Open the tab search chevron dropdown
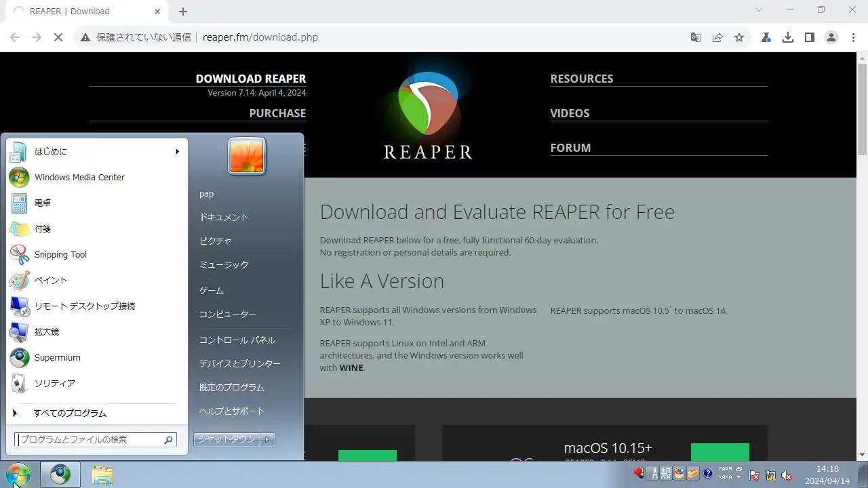Image resolution: width=868 pixels, height=488 pixels. (x=759, y=10)
